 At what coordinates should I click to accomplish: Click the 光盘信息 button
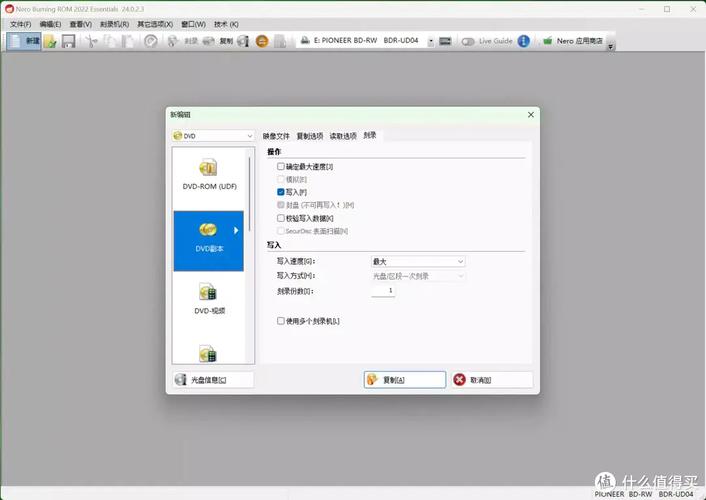coord(213,380)
